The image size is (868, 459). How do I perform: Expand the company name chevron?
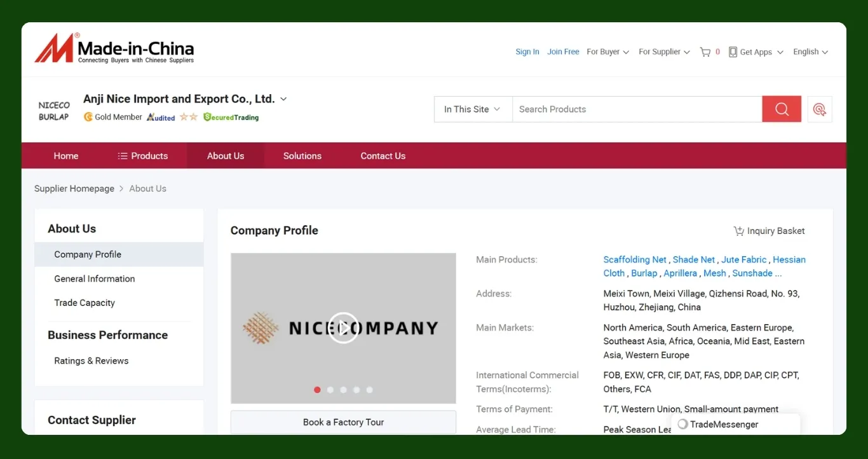point(283,99)
